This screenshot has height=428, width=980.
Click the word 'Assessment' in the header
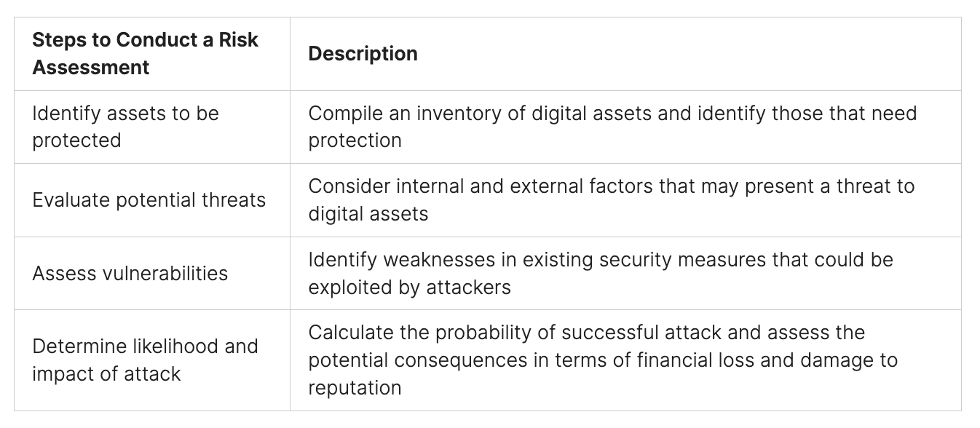click(91, 68)
